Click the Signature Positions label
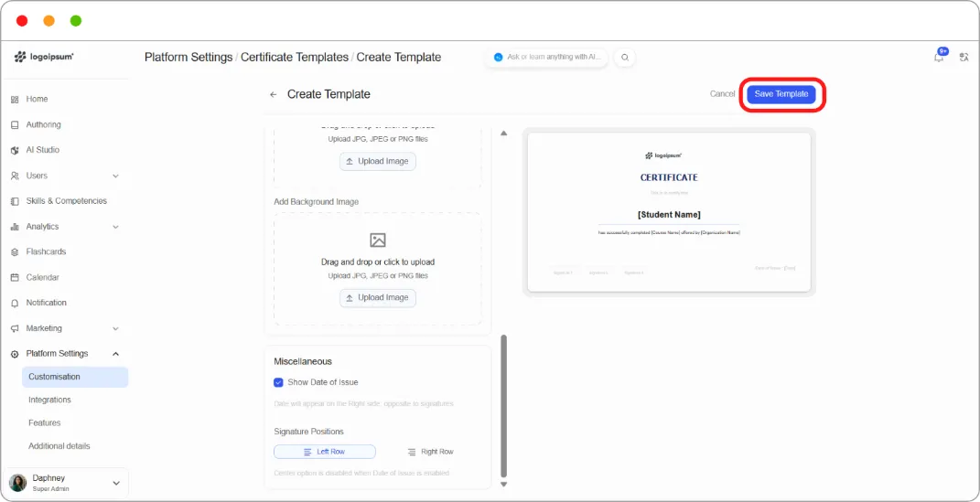The image size is (980, 502). pos(308,433)
